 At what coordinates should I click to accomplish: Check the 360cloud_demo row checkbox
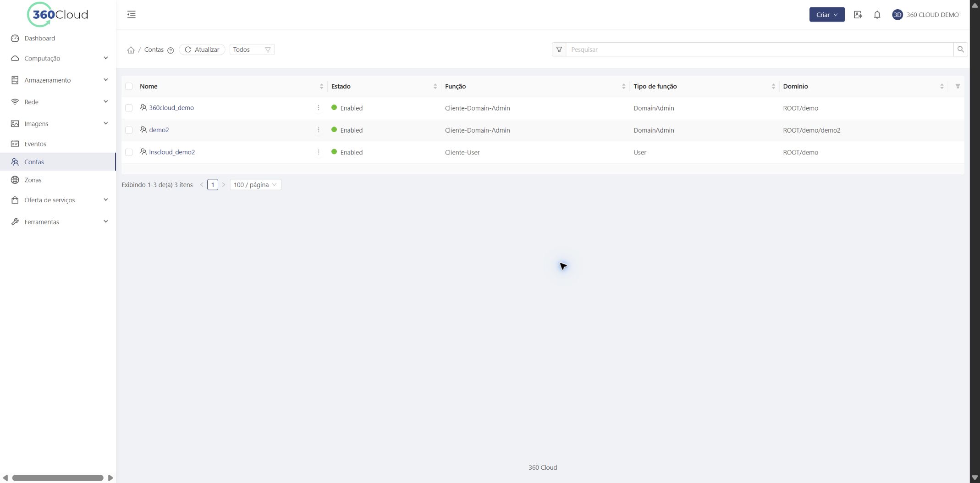[129, 108]
